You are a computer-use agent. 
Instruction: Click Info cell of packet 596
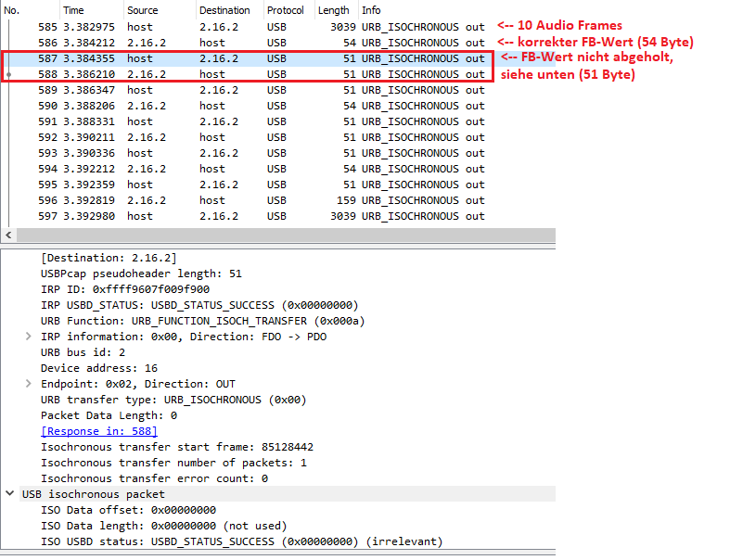click(x=423, y=200)
